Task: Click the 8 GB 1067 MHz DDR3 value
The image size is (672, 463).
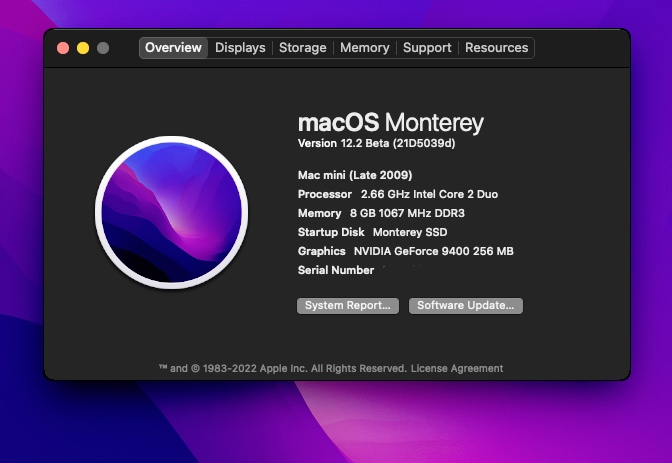Action: [x=407, y=213]
